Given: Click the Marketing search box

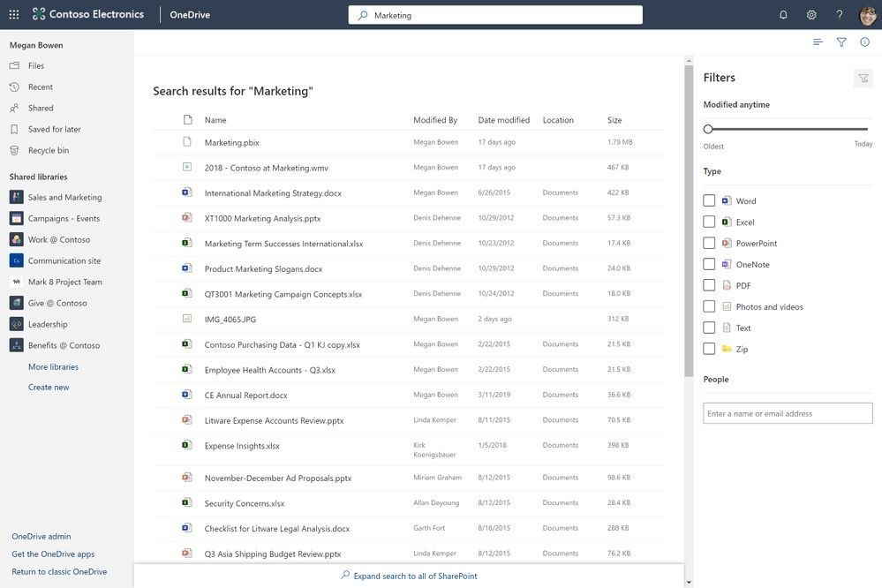Looking at the screenshot, I should click(495, 15).
